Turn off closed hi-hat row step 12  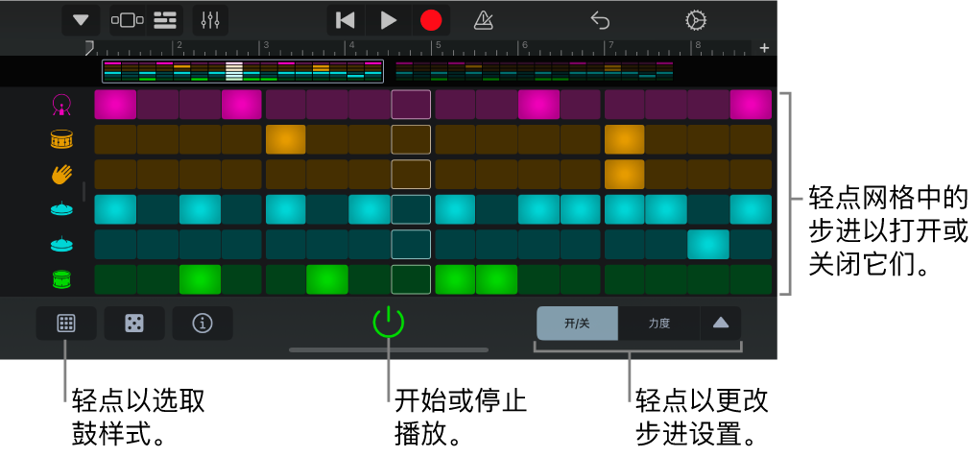pyautogui.click(x=581, y=209)
